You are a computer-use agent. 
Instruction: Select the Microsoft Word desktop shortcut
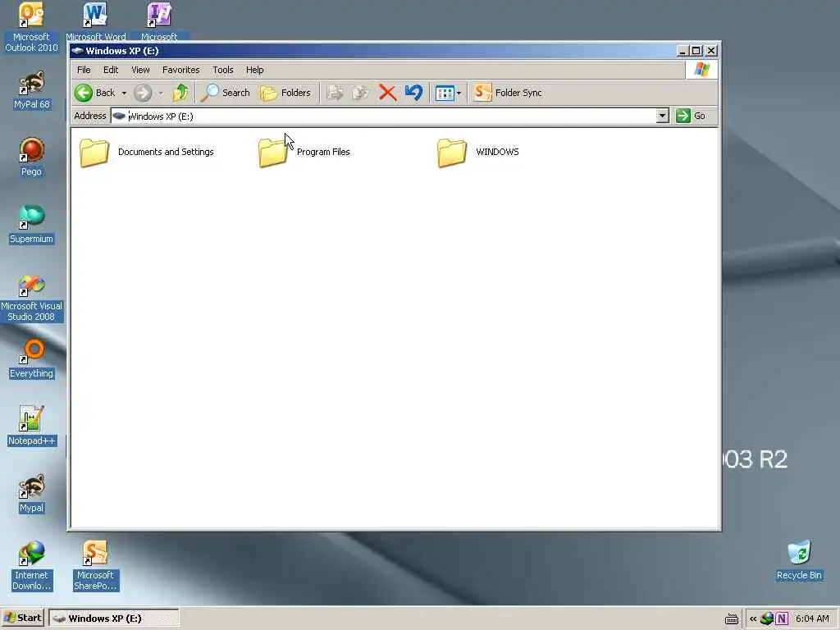[x=96, y=21]
